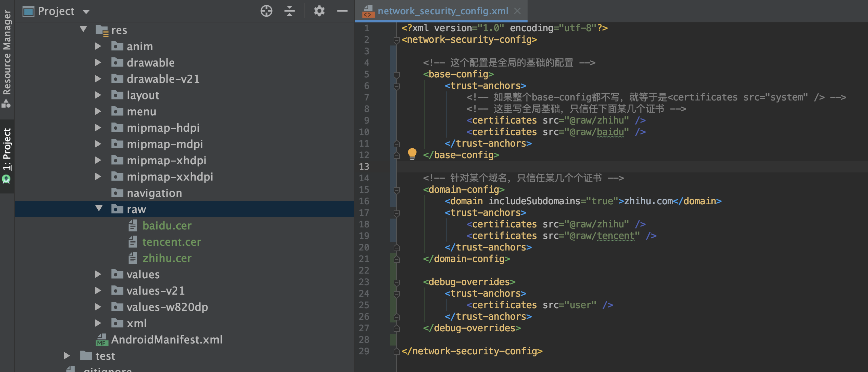
Task: Select the network_security_config.xml editor tab
Action: tap(442, 11)
